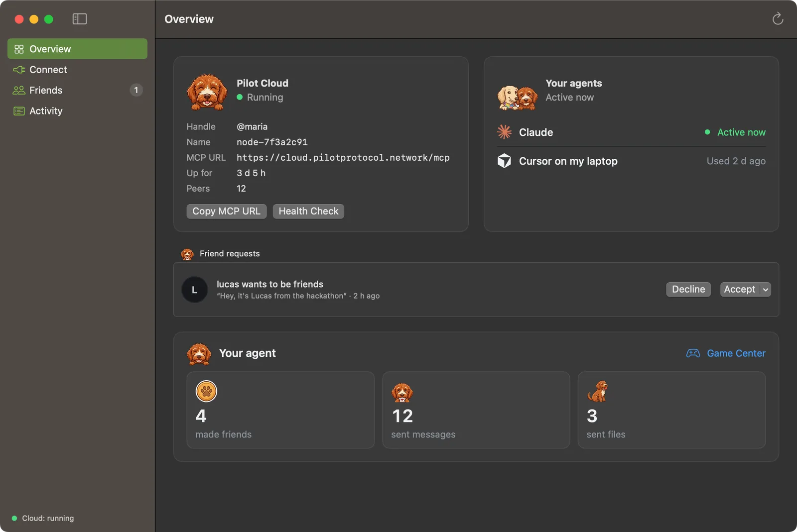Click the 'lucas wants to be friends' text

(270, 284)
